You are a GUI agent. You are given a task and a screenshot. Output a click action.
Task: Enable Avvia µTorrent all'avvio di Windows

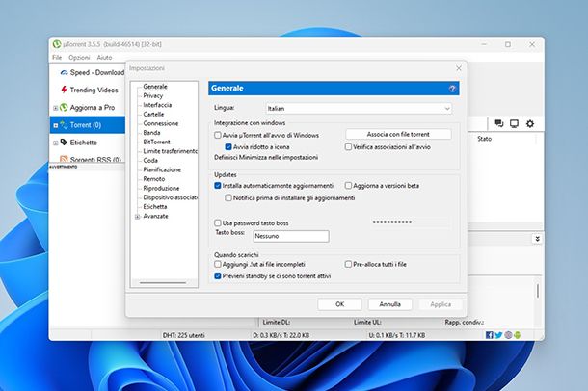(x=218, y=135)
